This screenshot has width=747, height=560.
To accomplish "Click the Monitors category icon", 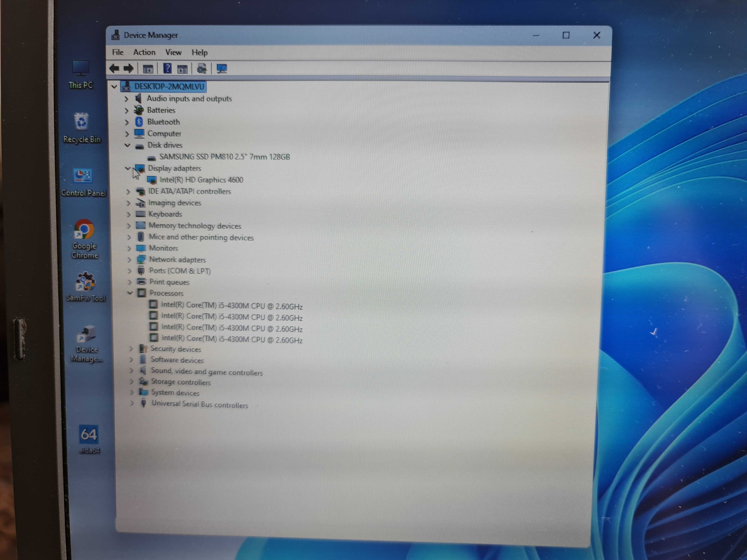I will [x=141, y=248].
